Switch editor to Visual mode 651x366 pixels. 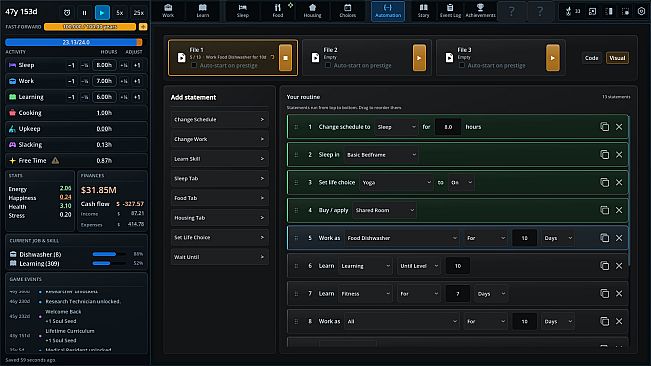[x=617, y=58]
